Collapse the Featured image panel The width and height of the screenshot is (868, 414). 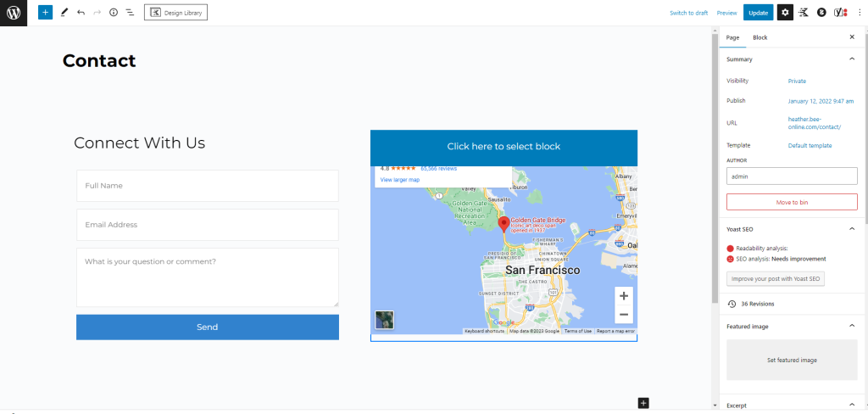coord(852,326)
